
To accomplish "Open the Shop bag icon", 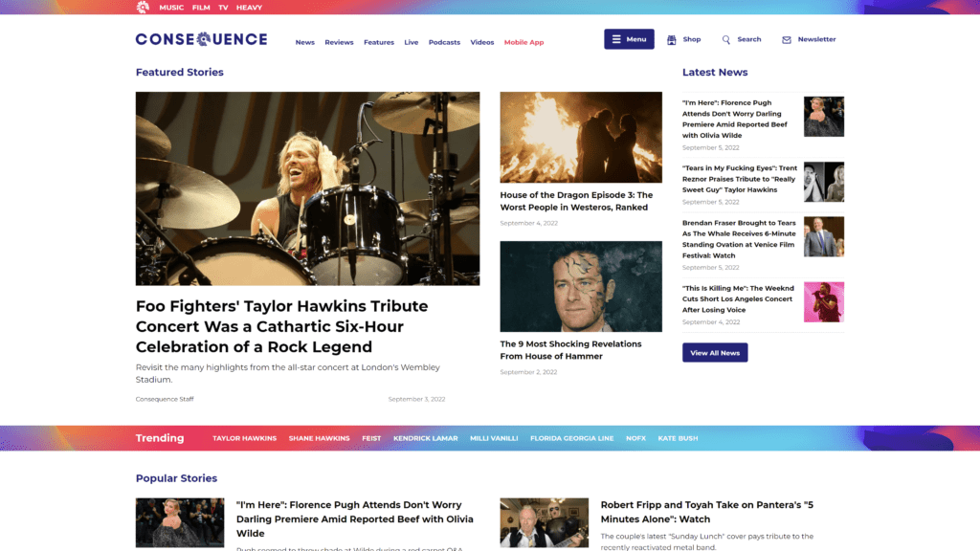I will point(671,39).
